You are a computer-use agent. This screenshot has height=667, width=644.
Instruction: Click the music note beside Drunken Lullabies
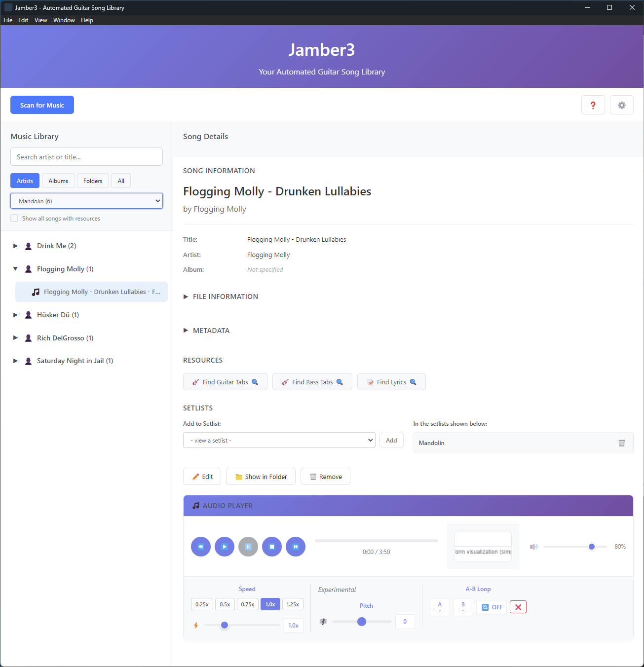pyautogui.click(x=36, y=292)
